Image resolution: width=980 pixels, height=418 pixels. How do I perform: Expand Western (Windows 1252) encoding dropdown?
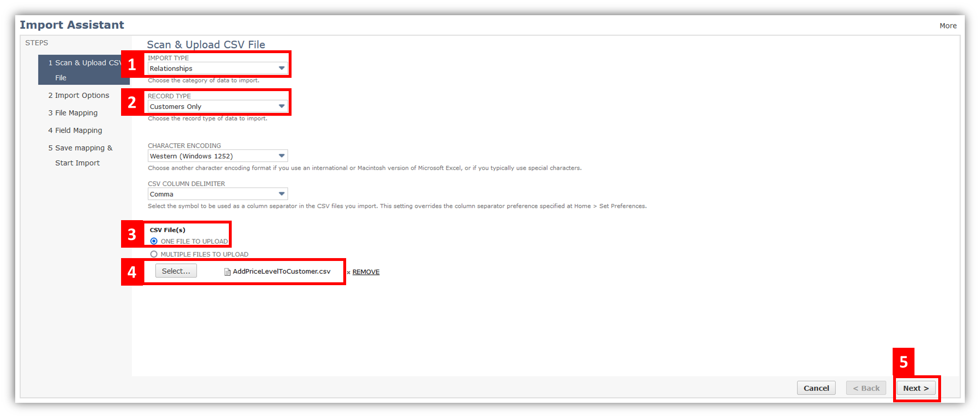217,156
